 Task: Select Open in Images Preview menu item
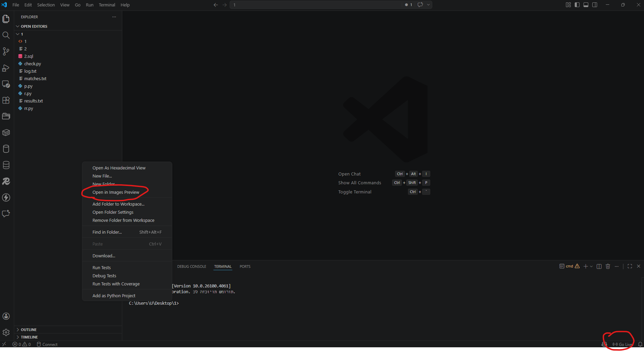(116, 192)
